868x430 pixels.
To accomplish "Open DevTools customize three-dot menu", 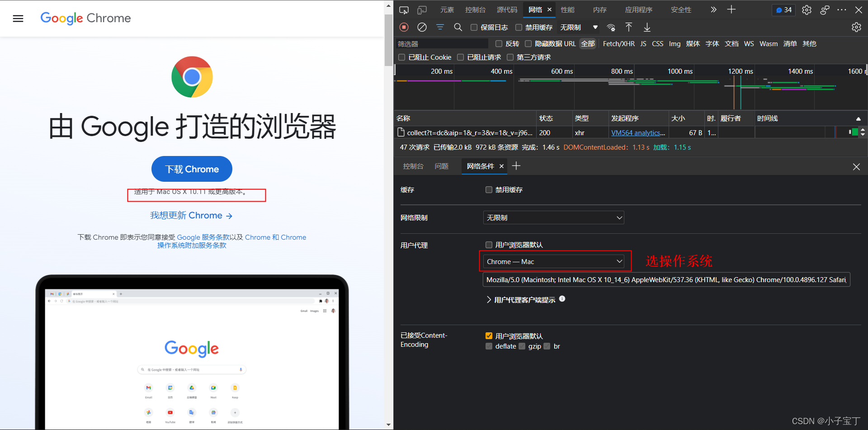I will click(842, 10).
